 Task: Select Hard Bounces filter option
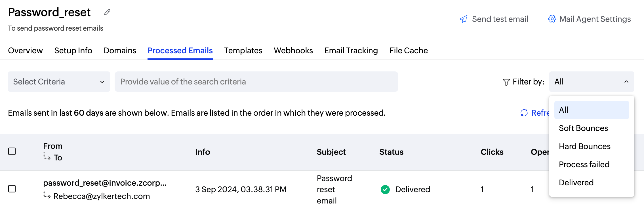coord(584,146)
